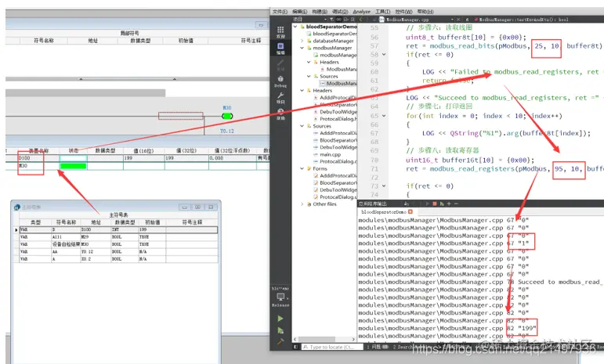Select selected ModbusManager source file in tree
This screenshot has width=604, height=364.
[x=342, y=83]
